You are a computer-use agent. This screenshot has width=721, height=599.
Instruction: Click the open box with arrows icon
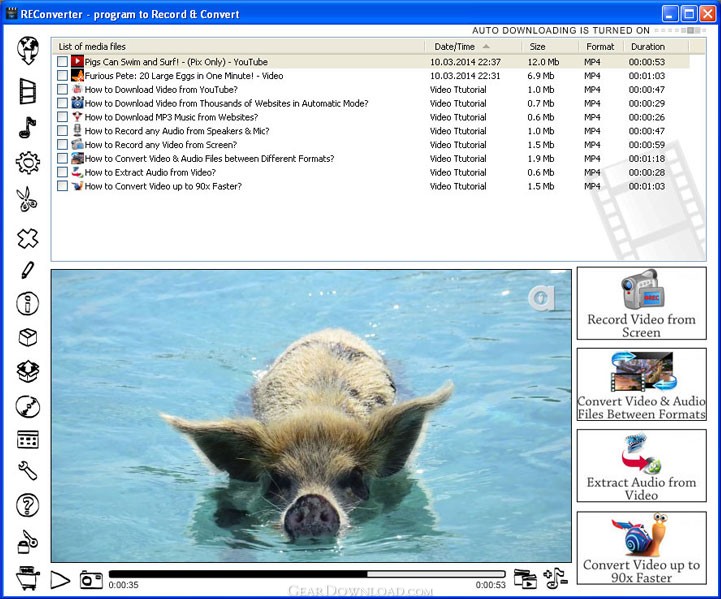tap(28, 371)
